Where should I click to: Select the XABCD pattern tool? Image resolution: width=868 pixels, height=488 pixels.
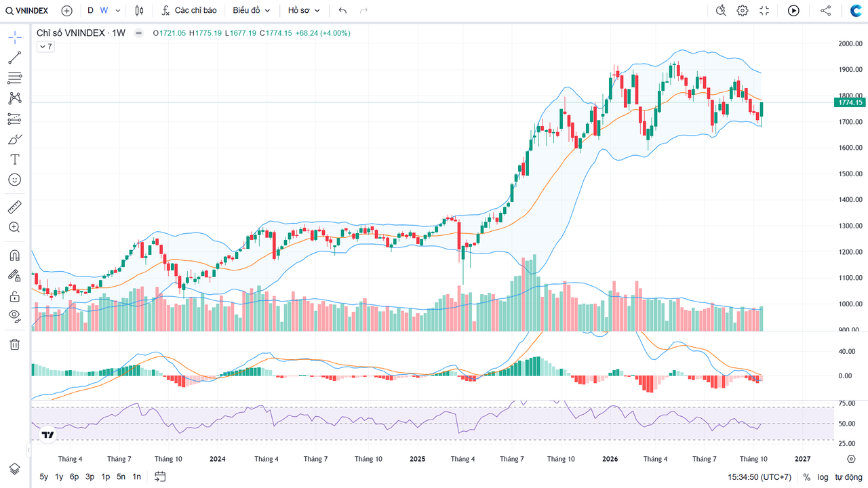[14, 98]
